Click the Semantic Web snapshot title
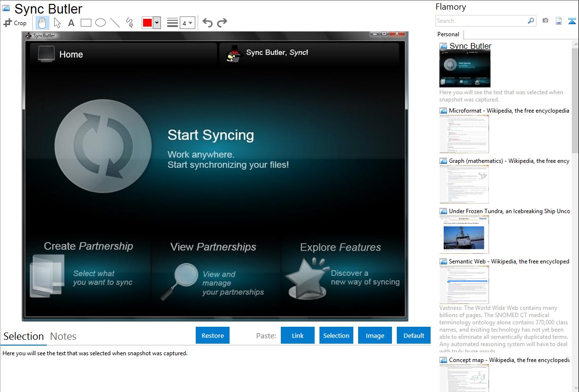The image size is (579, 392). (x=509, y=261)
